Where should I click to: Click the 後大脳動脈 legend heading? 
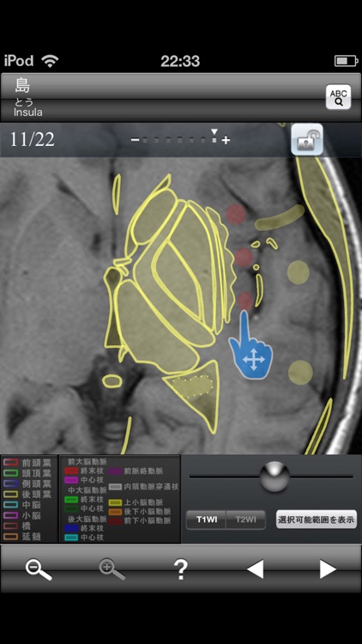click(x=86, y=519)
